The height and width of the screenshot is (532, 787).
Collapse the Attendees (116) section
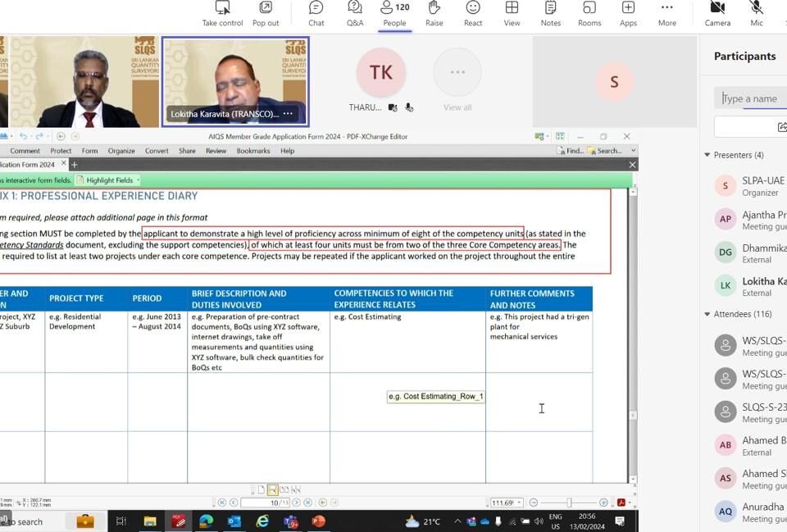coord(707,314)
